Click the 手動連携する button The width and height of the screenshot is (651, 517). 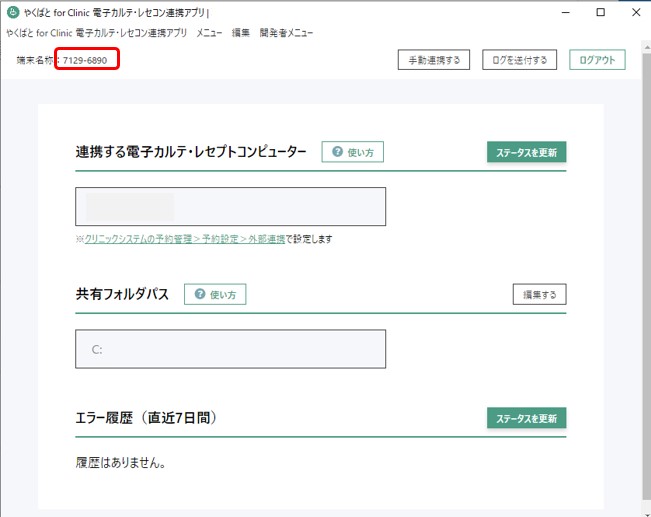click(434, 60)
